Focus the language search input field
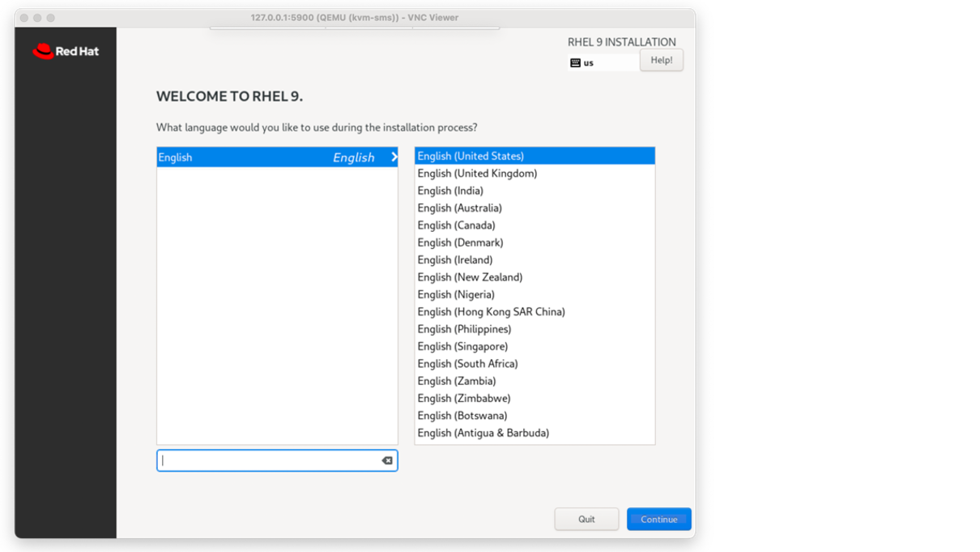Image resolution: width=980 pixels, height=552 pixels. (x=269, y=460)
